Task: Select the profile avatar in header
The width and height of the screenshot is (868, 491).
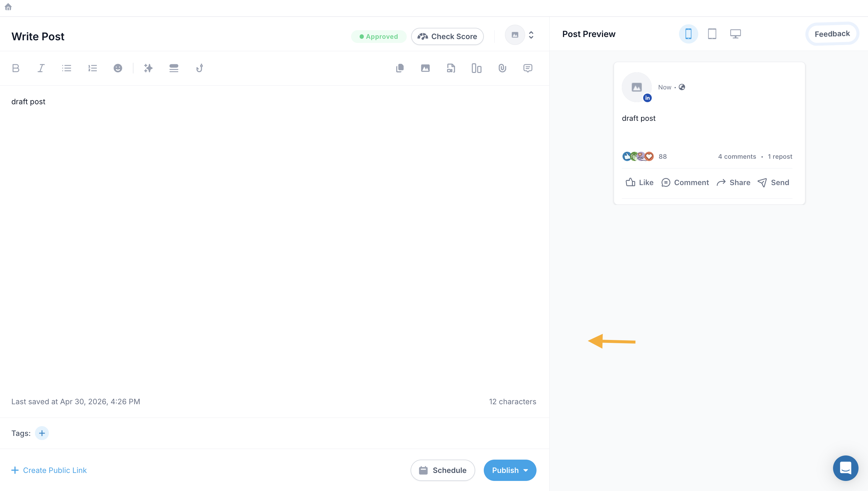Action: [x=515, y=35]
